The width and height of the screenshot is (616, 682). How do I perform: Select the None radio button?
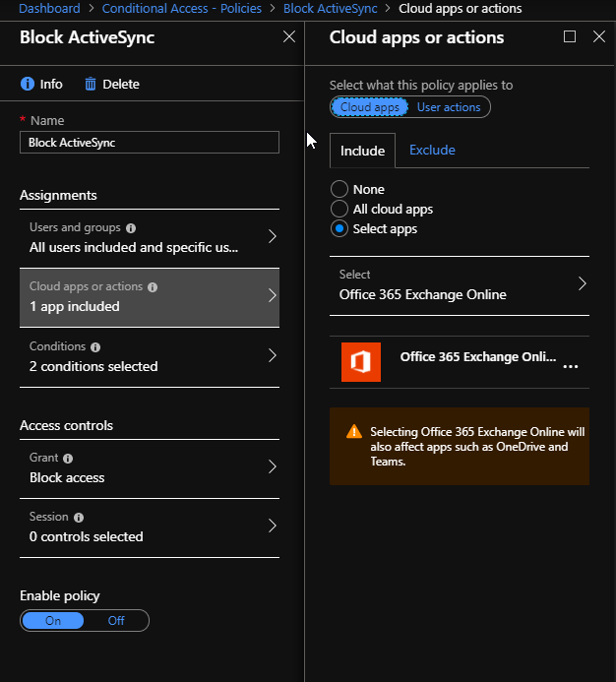tap(339, 189)
